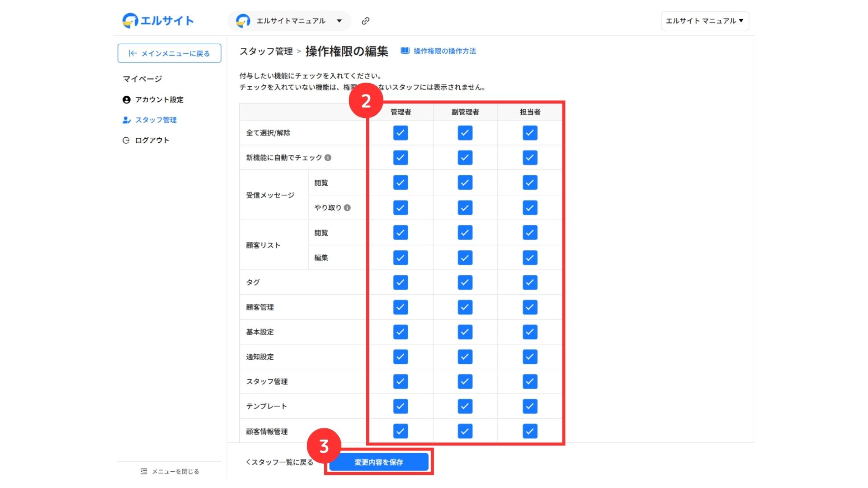The width and height of the screenshot is (868, 488).
Task: Click the メニューを閉じる collapse icon
Action: tap(144, 471)
